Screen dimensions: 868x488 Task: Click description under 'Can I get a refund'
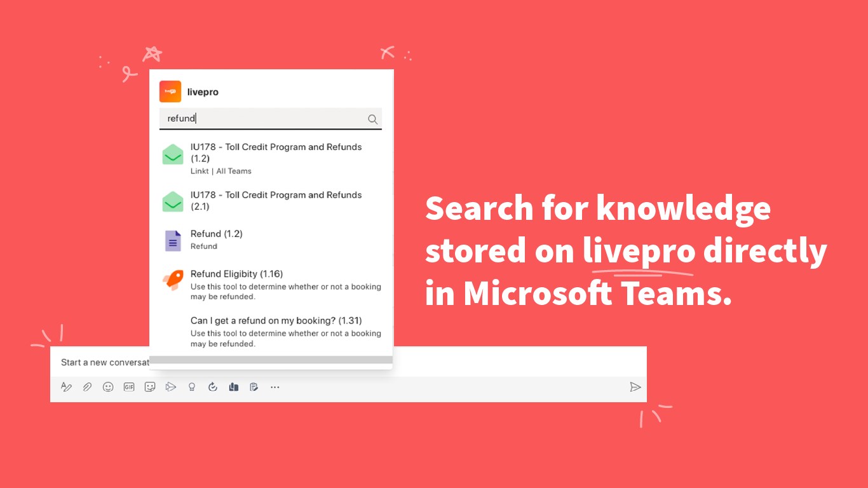coord(286,338)
